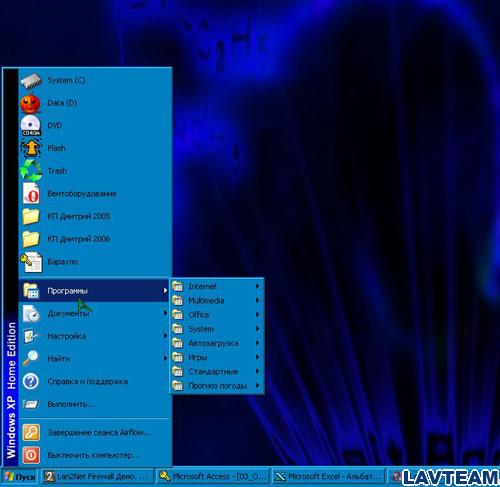Viewport: 500px width, 487px height.
Task: Click the Документы icon
Action: [31, 313]
